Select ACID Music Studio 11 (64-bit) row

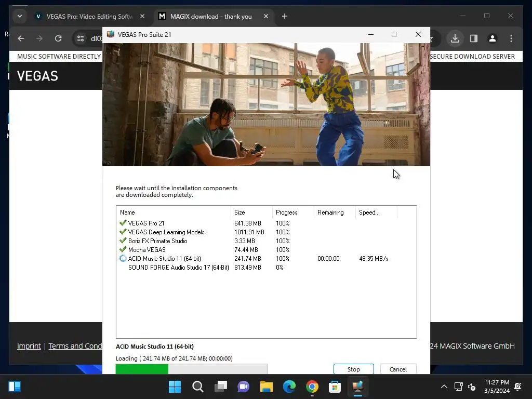(266, 259)
